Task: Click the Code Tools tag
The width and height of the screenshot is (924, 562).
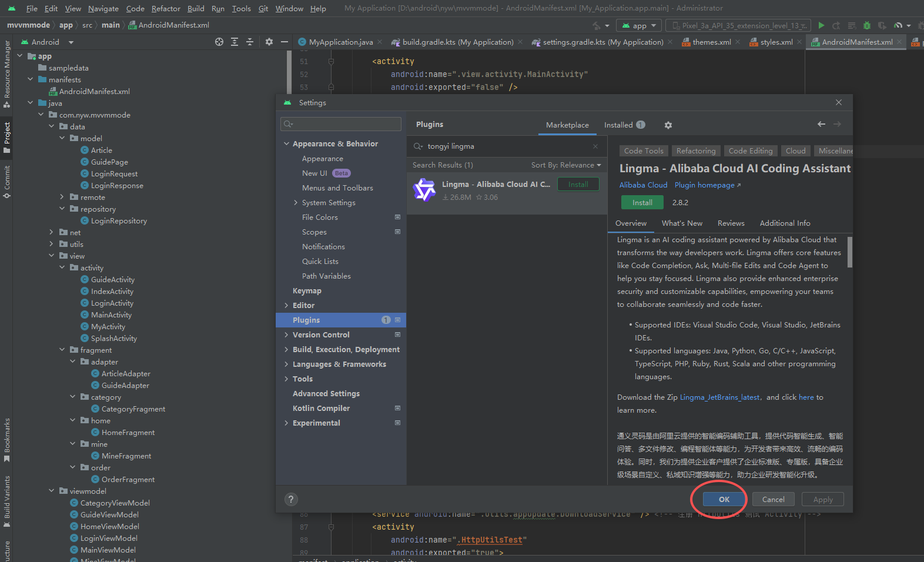Action: coord(644,151)
